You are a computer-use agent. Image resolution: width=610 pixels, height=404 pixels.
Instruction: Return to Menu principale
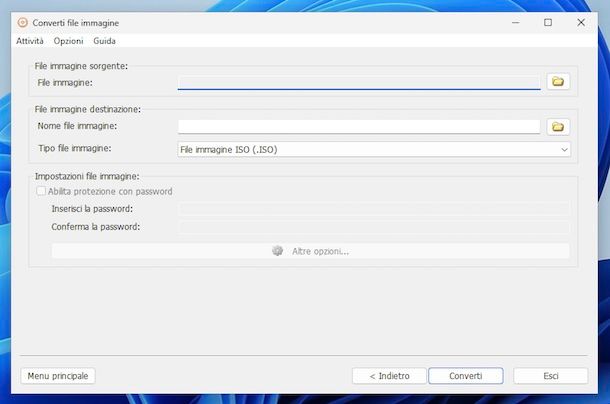[x=58, y=376]
